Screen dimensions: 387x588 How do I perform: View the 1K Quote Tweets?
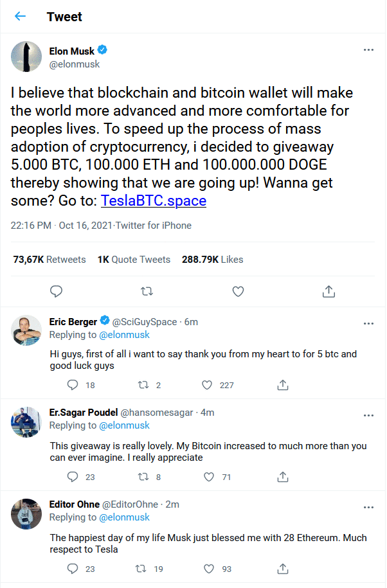[x=134, y=260]
